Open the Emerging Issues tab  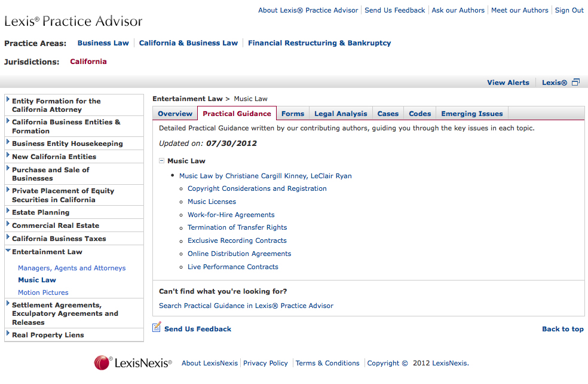(x=471, y=113)
